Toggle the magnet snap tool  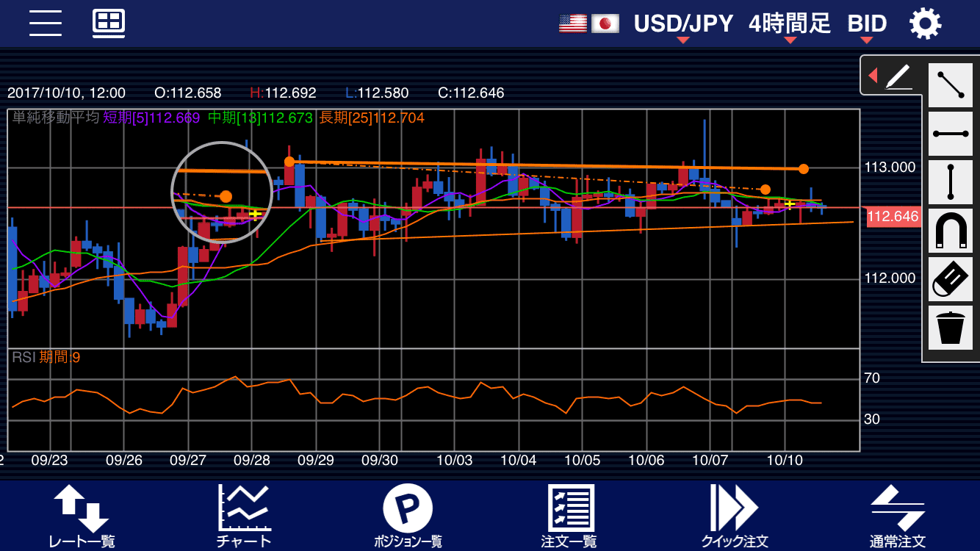point(951,231)
